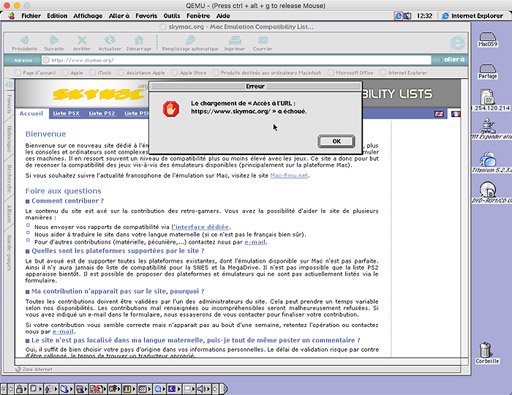Collapse the control strip end tab
The height and width of the screenshot is (395, 512).
tap(224, 389)
